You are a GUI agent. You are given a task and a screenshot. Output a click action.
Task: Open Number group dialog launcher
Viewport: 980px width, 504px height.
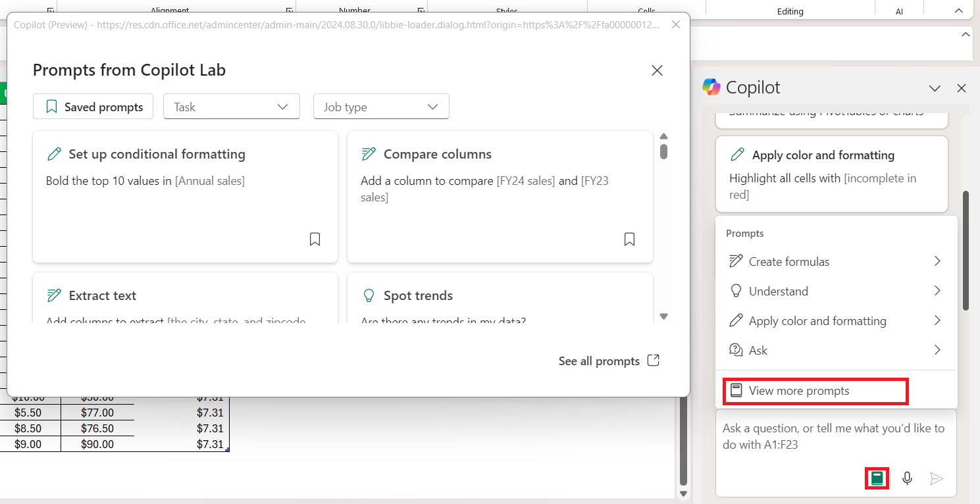pos(421,11)
